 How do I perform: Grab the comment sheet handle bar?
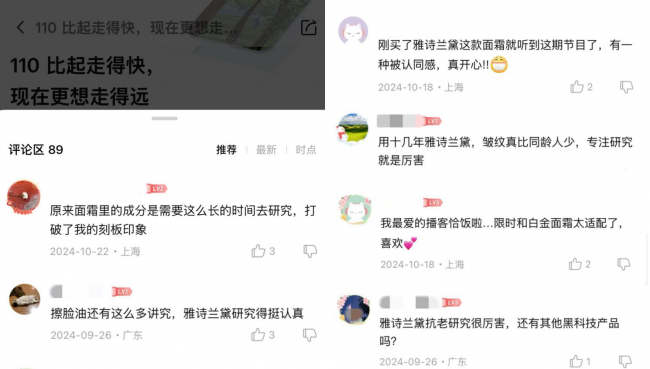point(165,119)
